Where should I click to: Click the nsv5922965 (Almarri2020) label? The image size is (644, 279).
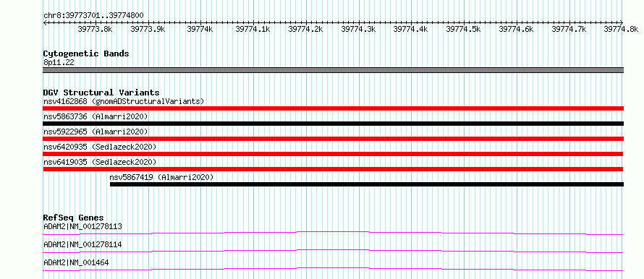point(96,132)
